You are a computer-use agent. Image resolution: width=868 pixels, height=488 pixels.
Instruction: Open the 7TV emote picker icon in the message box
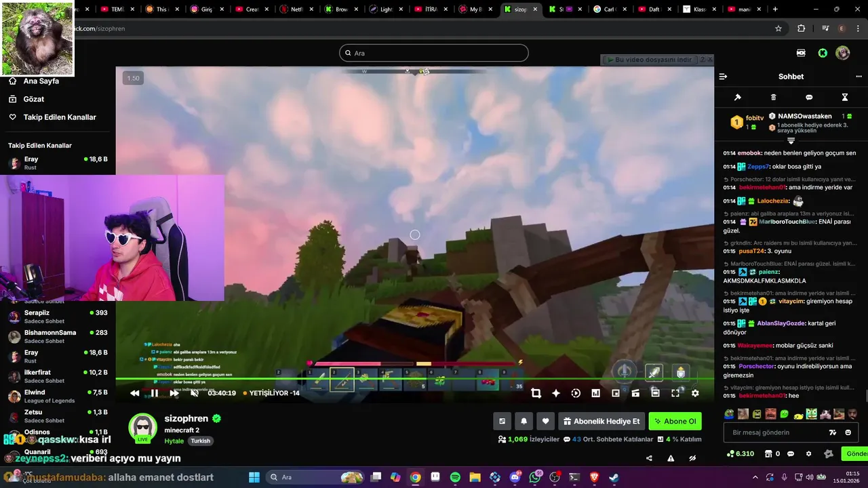833,432
